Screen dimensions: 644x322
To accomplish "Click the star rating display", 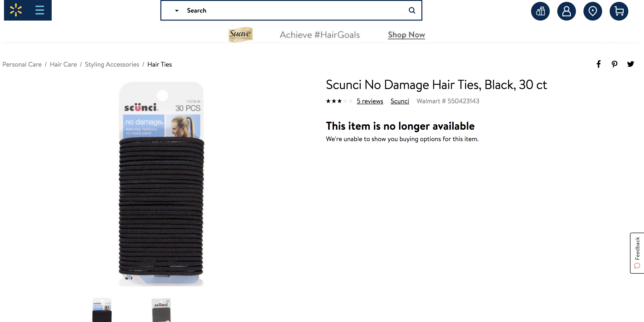I will click(339, 101).
